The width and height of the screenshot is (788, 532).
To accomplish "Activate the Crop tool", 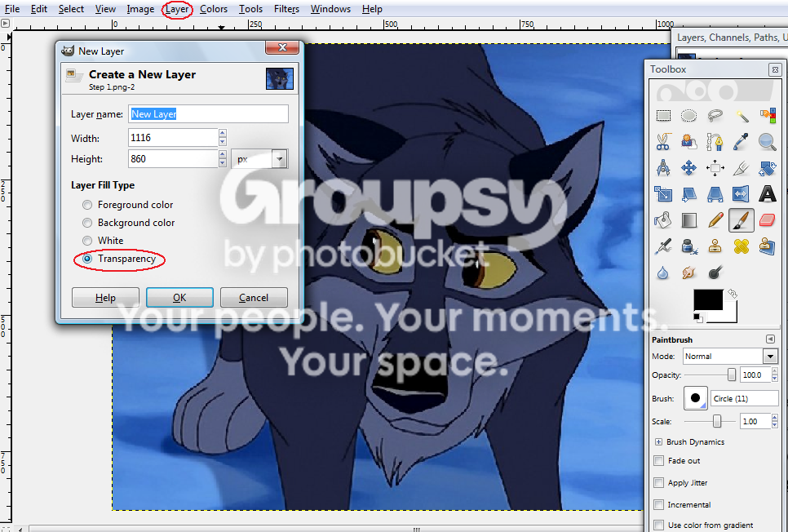I will click(742, 168).
